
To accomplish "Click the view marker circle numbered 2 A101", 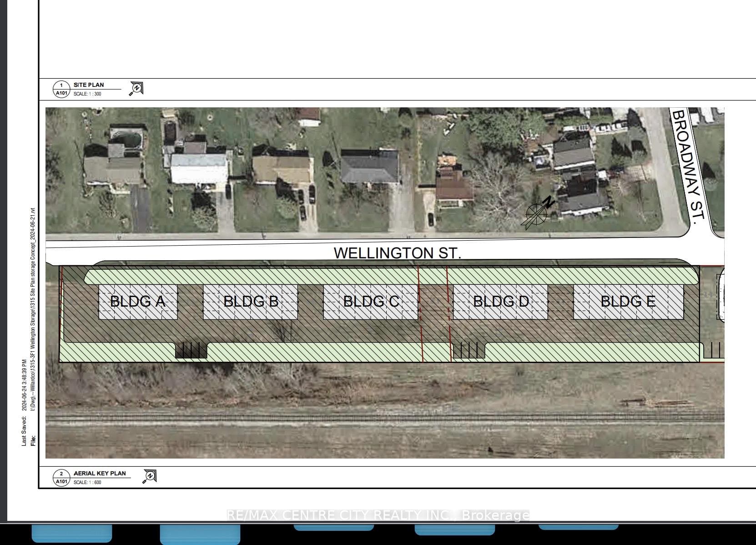I will (61, 477).
